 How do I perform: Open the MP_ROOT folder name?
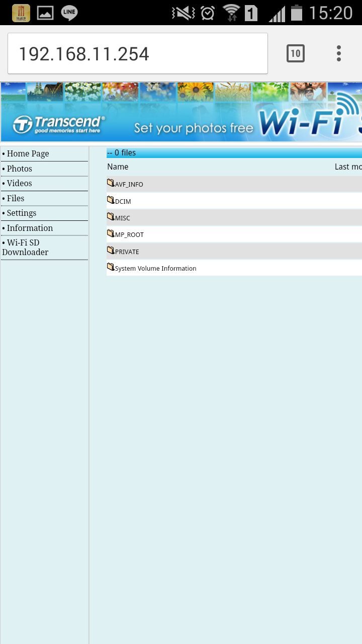(129, 235)
